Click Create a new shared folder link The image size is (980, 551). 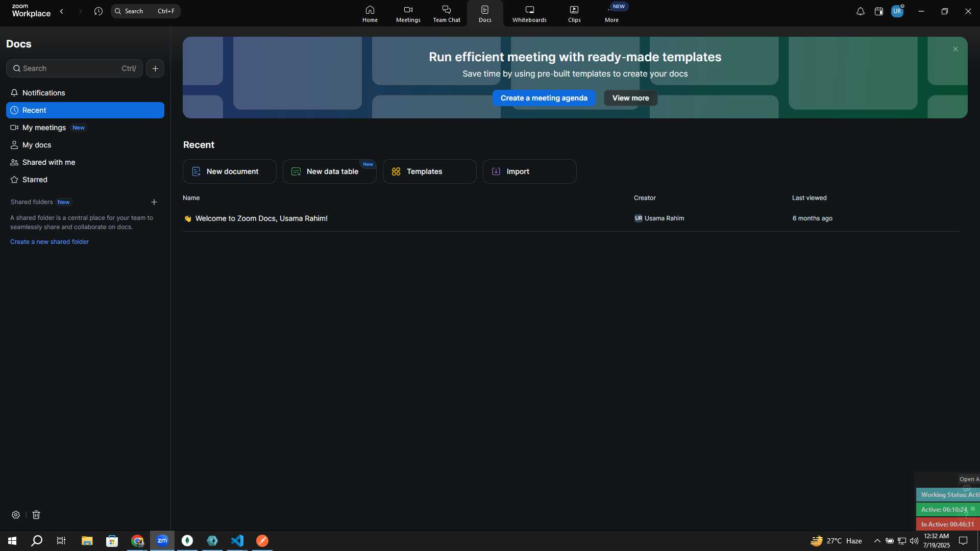pos(50,242)
